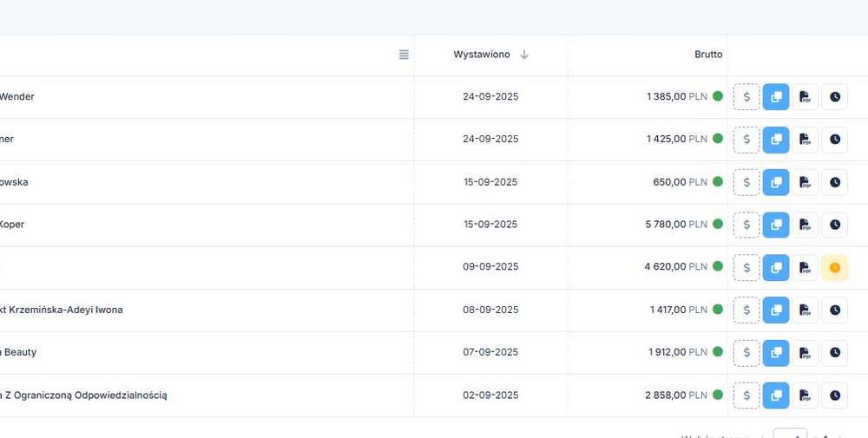Duplicate the 5 780,00 PLN invoice
The image size is (868, 438).
pos(776,225)
